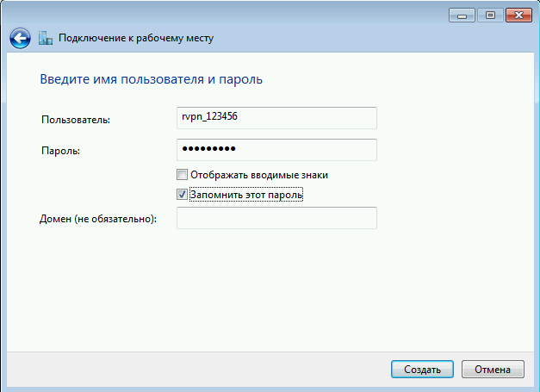Image resolution: width=540 pixels, height=392 pixels.
Task: Click the title Подключение к рабочему месту
Action: 136,38
